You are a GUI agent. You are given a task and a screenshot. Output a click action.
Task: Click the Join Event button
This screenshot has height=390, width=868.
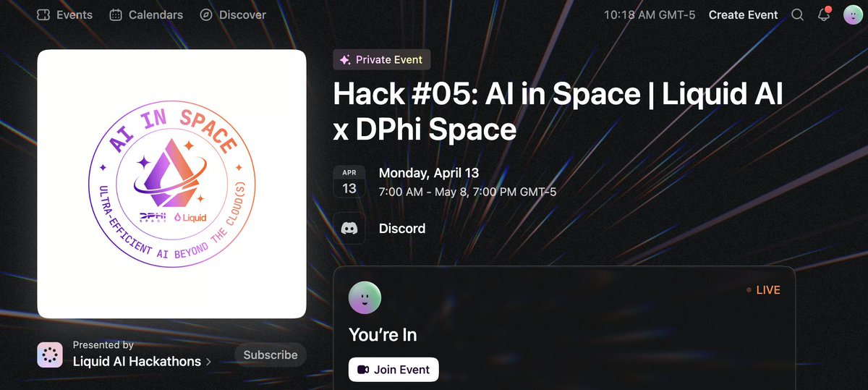coord(393,369)
